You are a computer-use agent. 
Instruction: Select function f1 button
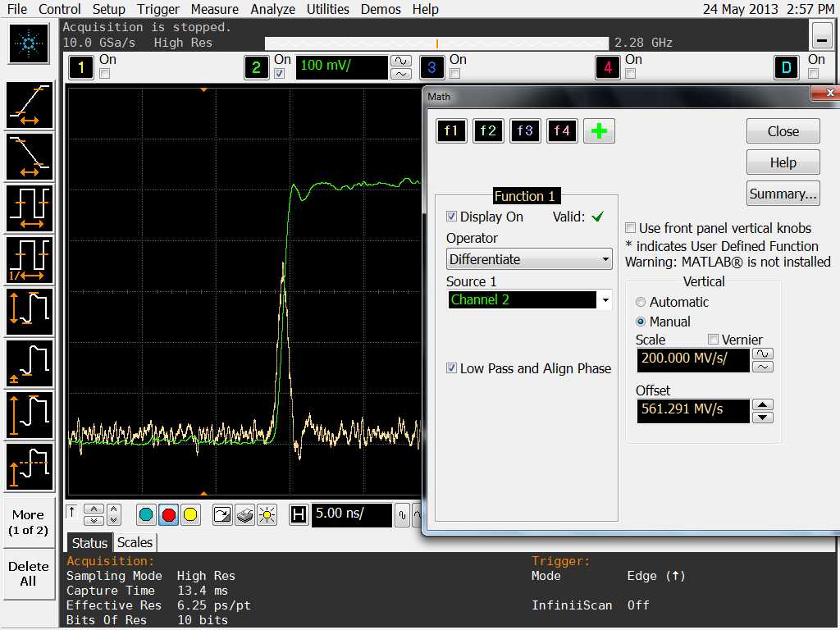[451, 131]
